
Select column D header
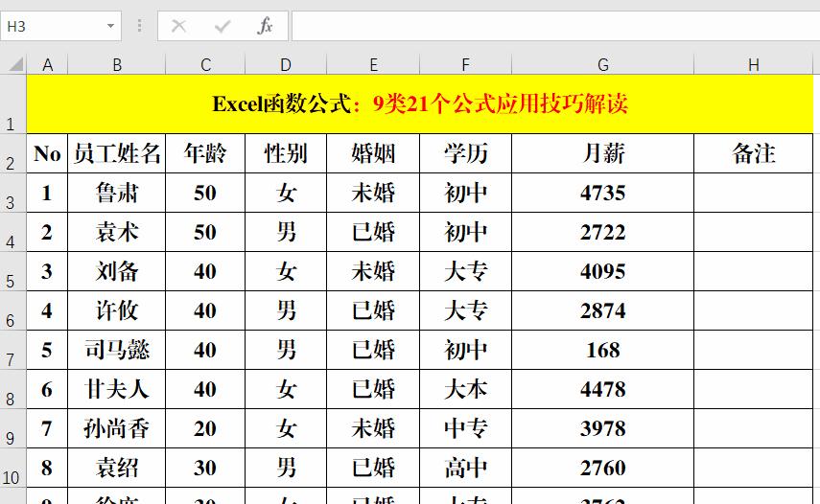pos(286,65)
